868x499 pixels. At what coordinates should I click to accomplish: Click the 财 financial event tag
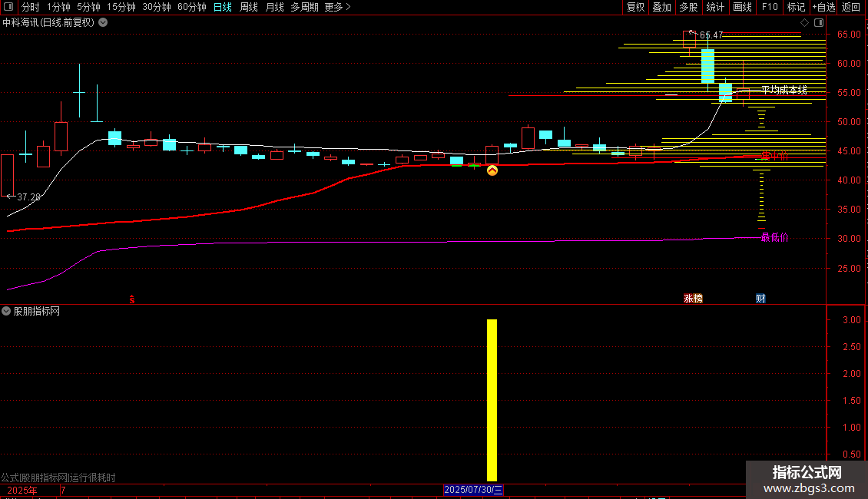760,299
